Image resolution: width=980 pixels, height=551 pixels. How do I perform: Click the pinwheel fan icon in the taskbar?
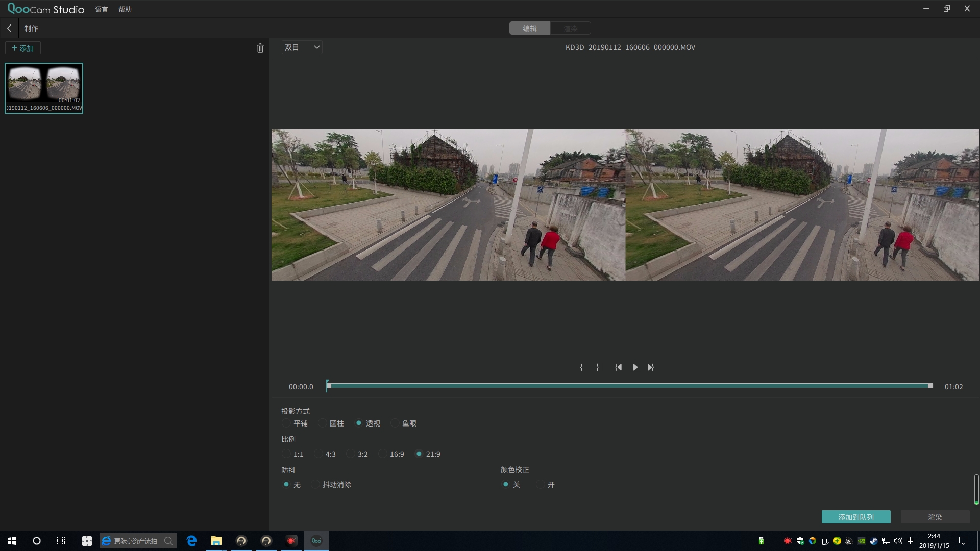(x=87, y=541)
